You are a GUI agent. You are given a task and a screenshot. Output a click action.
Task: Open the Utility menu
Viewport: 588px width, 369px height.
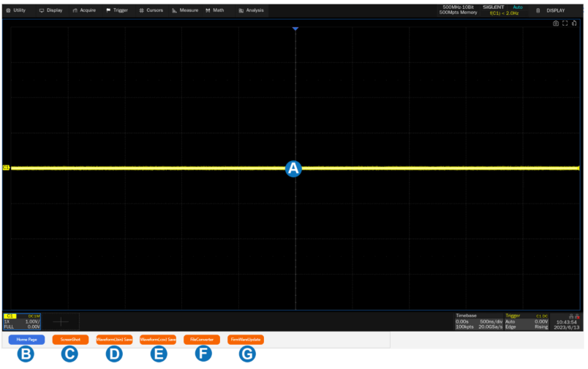(15, 10)
